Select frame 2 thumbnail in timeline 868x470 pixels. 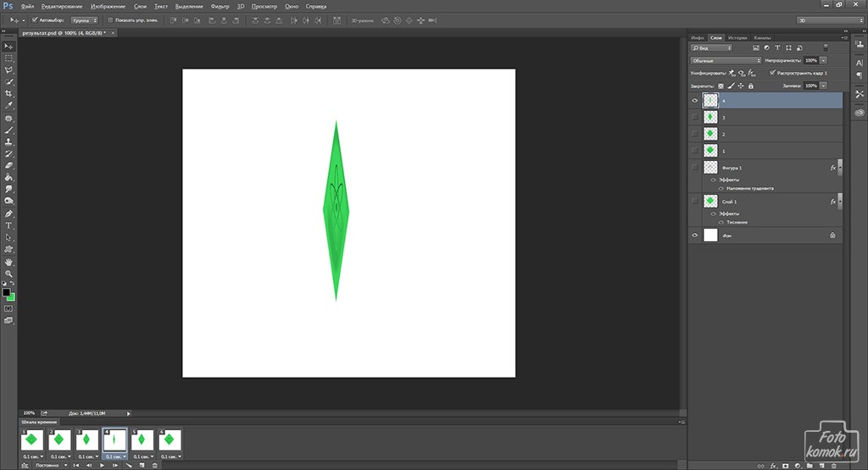(x=59, y=440)
